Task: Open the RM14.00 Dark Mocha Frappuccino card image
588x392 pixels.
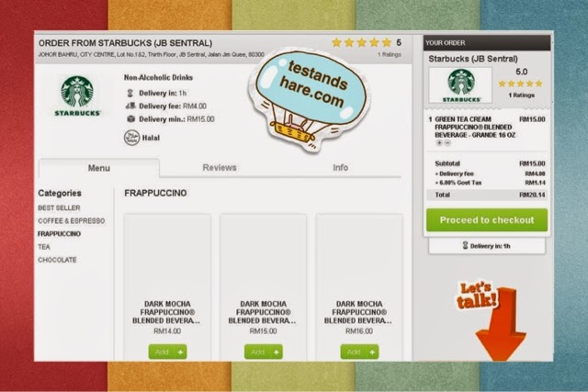Action: [167, 256]
